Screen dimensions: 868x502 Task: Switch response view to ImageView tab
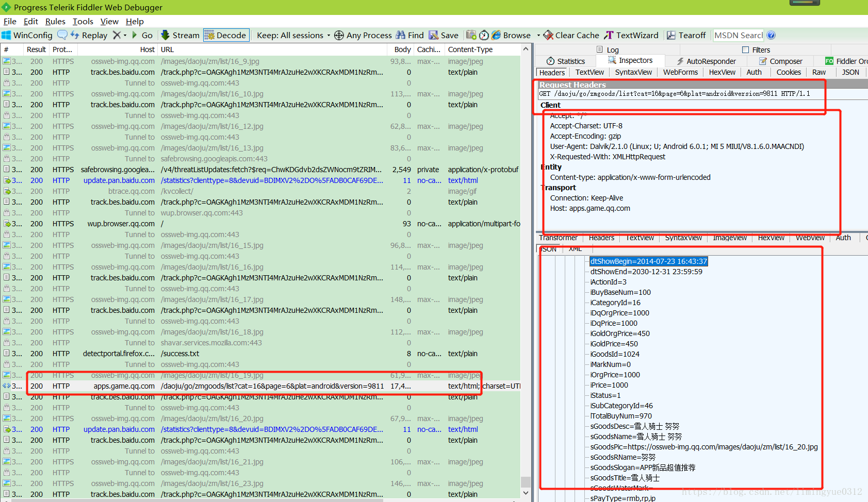(x=730, y=238)
